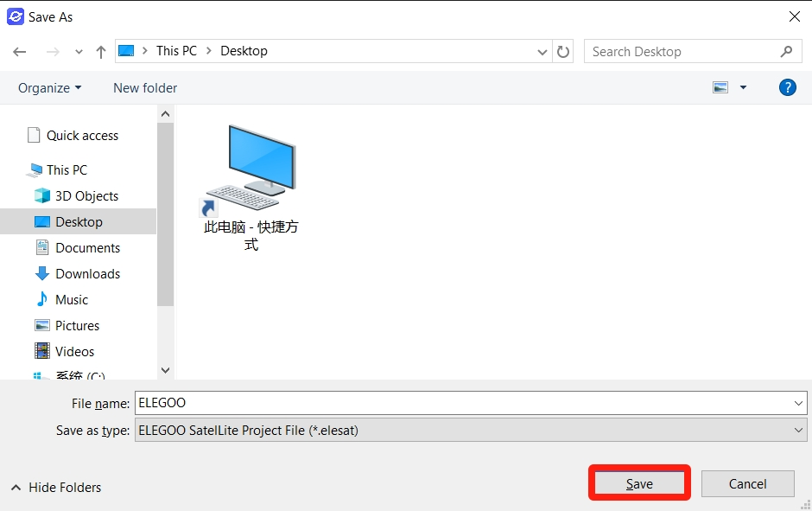Collapse the panel with Hide Folders
Viewport: 812px width, 511px height.
tap(56, 488)
